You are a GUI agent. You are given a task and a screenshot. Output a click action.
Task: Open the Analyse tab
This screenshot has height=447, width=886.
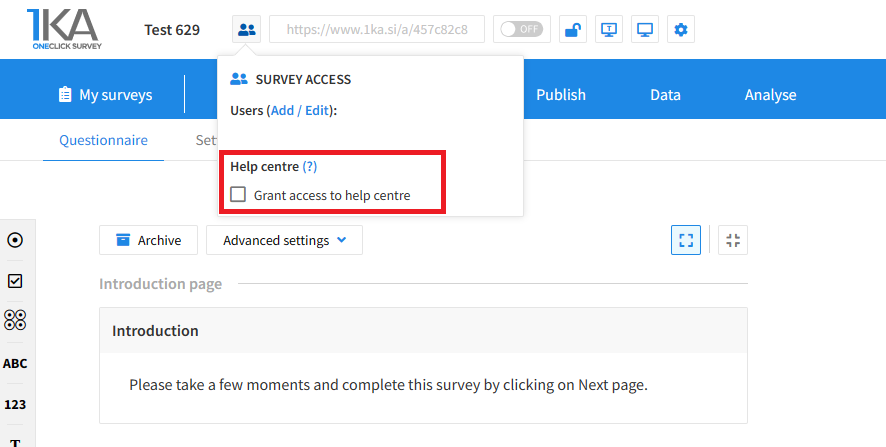click(770, 94)
